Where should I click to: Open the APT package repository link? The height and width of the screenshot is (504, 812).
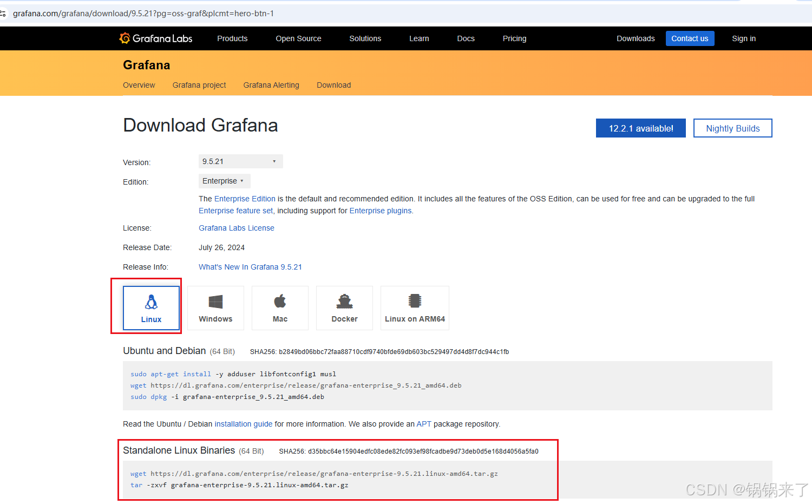click(x=424, y=424)
